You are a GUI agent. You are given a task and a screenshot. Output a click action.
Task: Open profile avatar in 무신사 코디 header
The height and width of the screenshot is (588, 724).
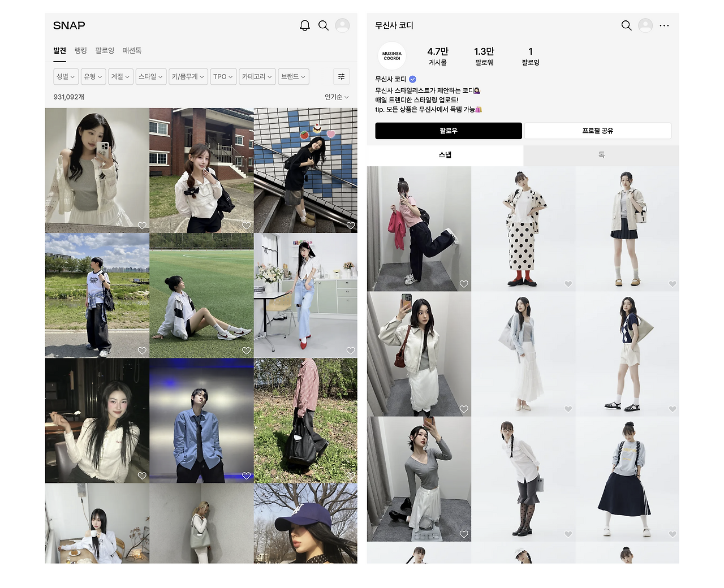[x=645, y=25]
